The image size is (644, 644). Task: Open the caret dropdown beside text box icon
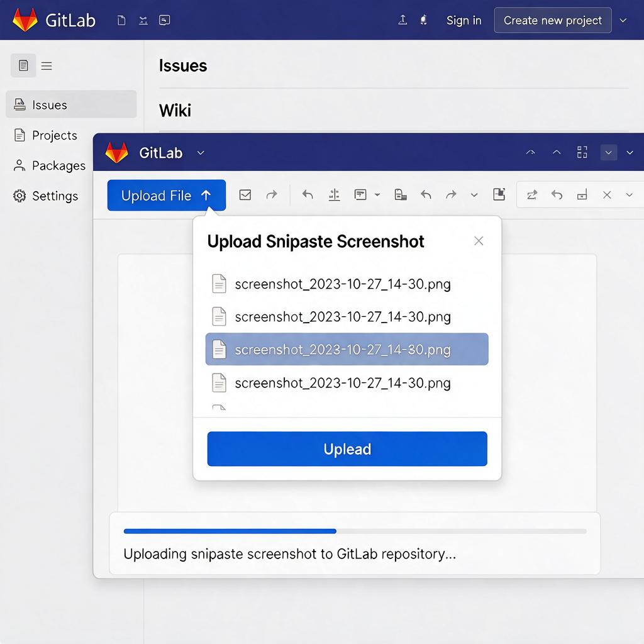(377, 195)
